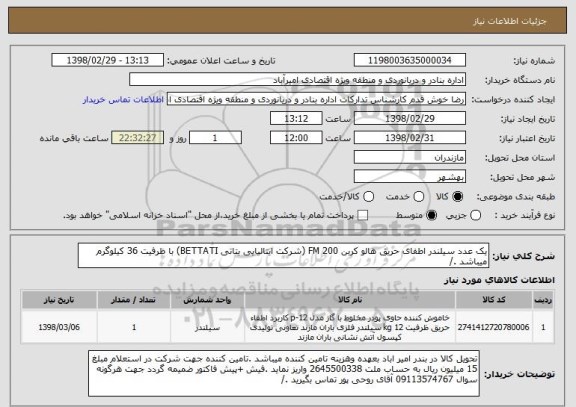Choose the جزیی purchase process option
Viewport: 576px width, 407px height.
tap(475, 216)
